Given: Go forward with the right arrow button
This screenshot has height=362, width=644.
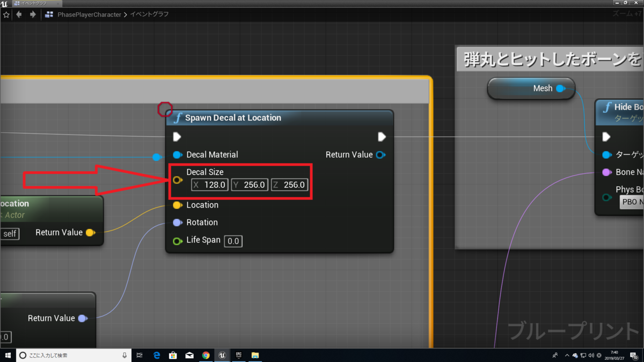Looking at the screenshot, I should 33,14.
